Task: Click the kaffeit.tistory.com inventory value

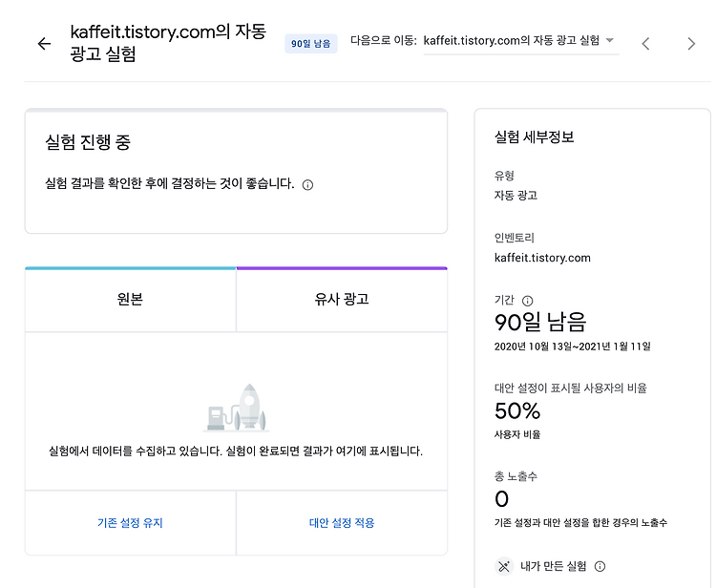Action: pos(542,258)
